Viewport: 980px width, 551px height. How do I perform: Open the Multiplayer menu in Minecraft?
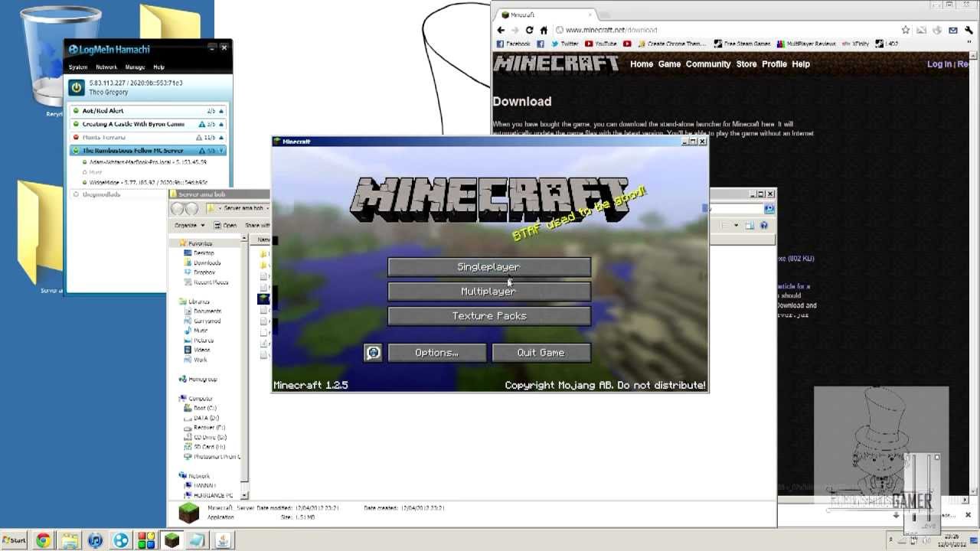click(489, 292)
